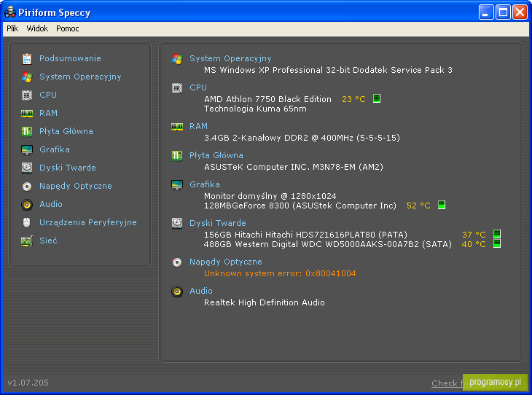
Task: Open the Widok menu
Action: click(37, 28)
